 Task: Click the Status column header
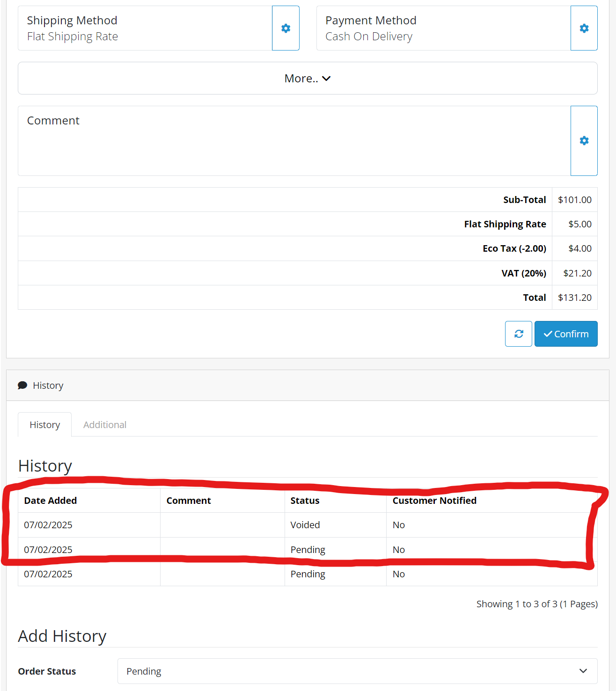(305, 501)
